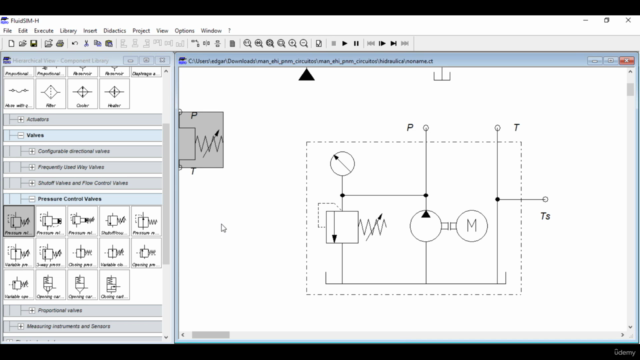Open the ? help menu
The width and height of the screenshot is (640, 360).
229,31
